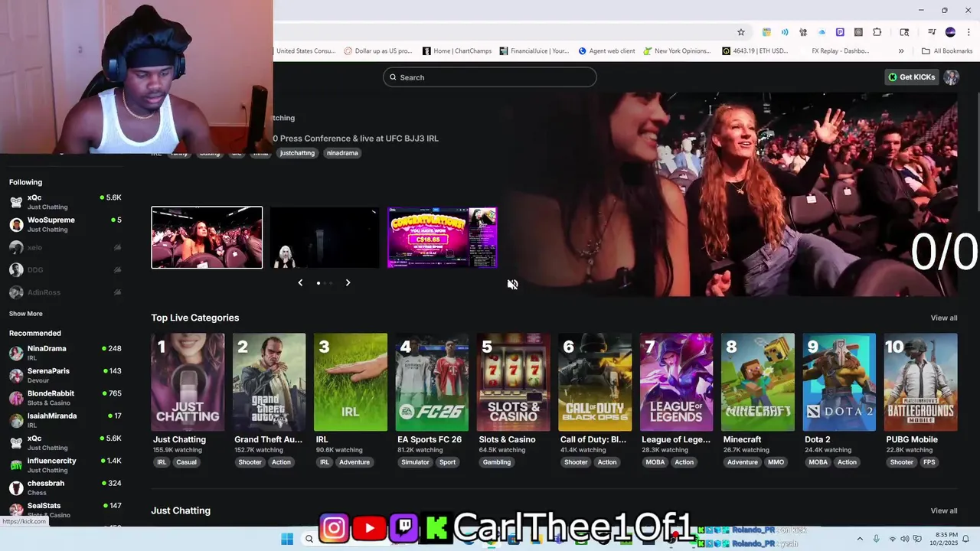Click the offline icon beside AdinRoss
Viewport: 980px width, 551px height.
tap(117, 292)
